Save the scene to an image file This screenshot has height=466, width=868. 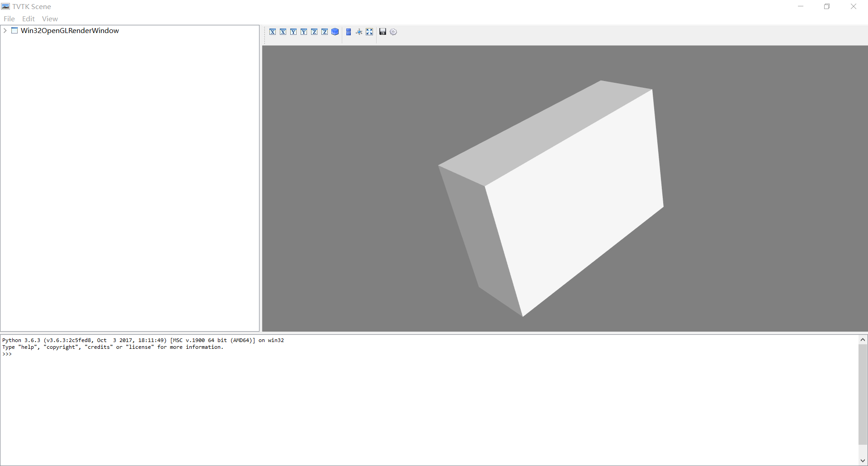pos(382,32)
